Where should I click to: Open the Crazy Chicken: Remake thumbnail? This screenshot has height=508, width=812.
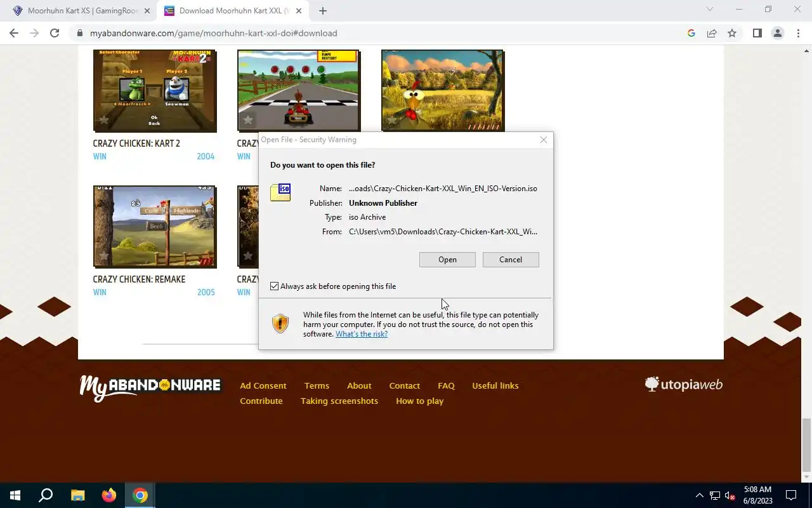click(155, 227)
